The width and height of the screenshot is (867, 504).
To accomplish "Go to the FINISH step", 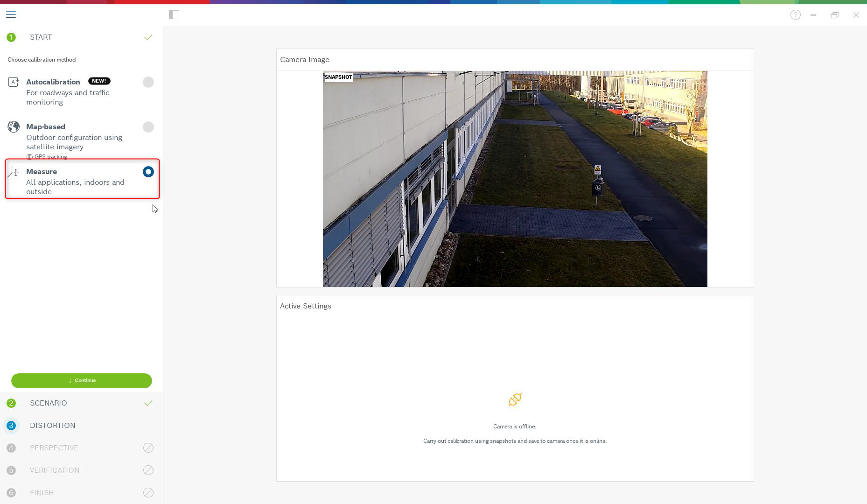I will pos(42,493).
